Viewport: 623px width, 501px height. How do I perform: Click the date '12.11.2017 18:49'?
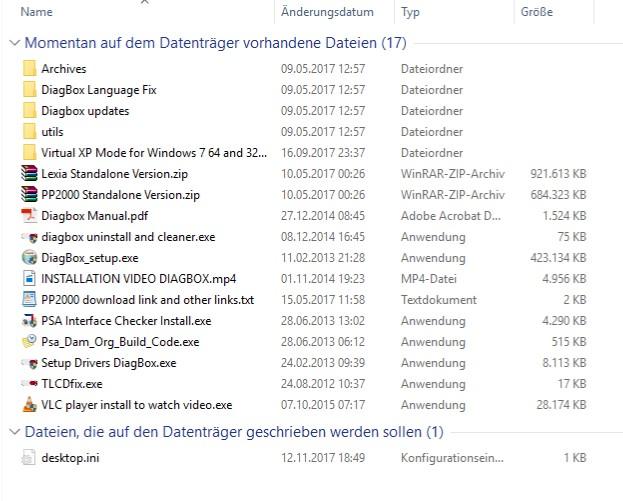point(323,458)
